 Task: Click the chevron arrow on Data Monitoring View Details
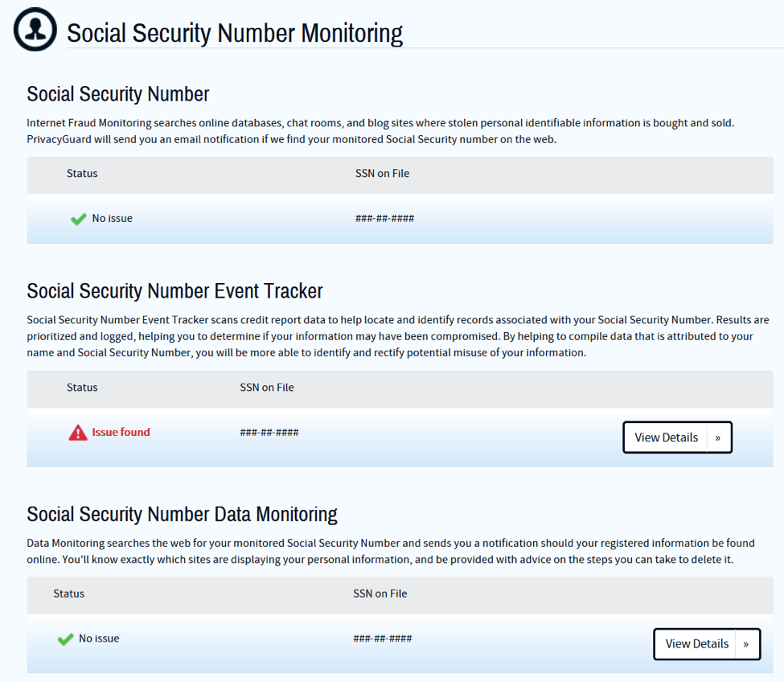(746, 644)
